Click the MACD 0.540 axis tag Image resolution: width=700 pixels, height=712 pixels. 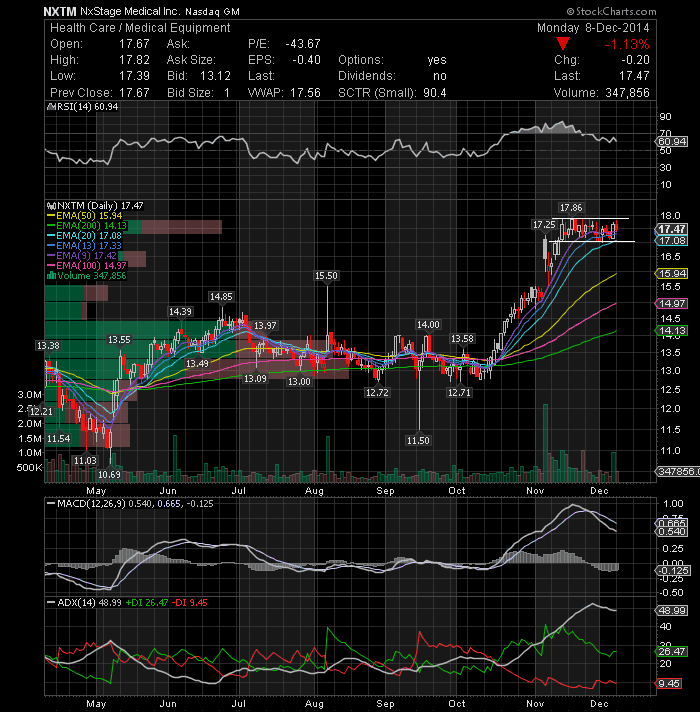coord(672,532)
